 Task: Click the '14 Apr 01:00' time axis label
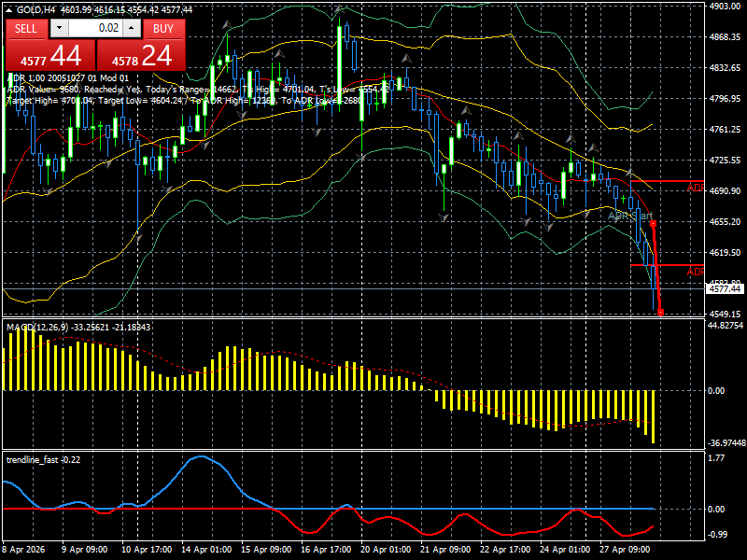[206, 550]
